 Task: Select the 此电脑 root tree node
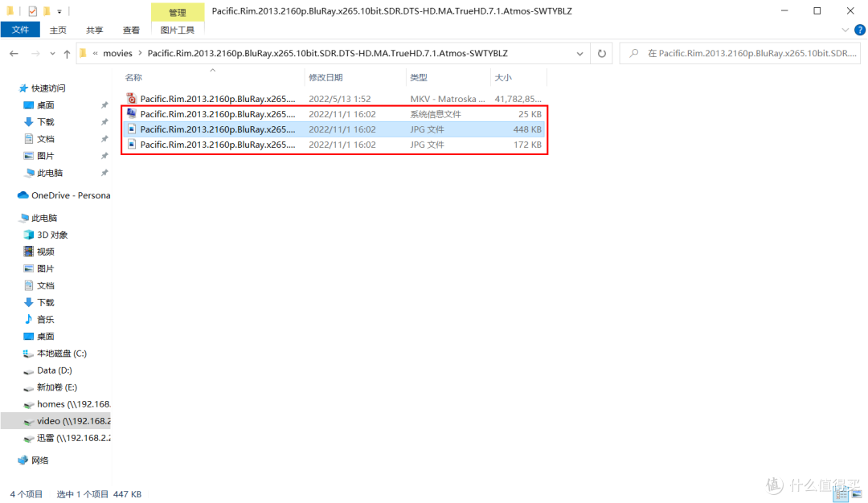(x=44, y=218)
